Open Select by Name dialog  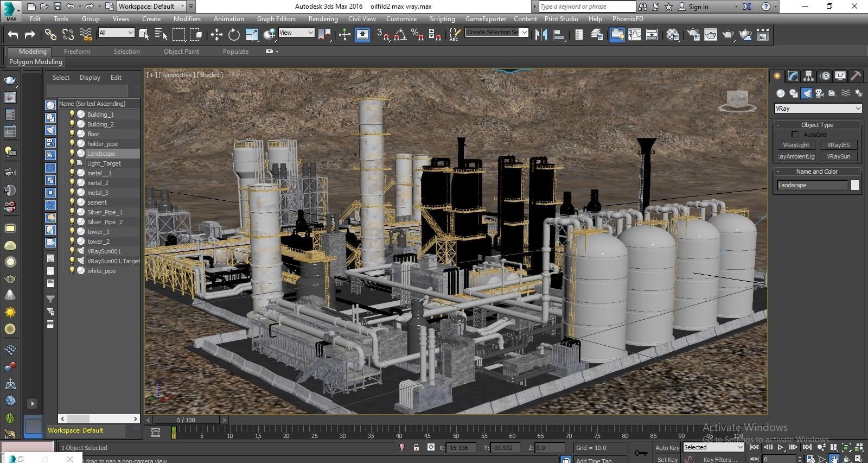[x=161, y=35]
